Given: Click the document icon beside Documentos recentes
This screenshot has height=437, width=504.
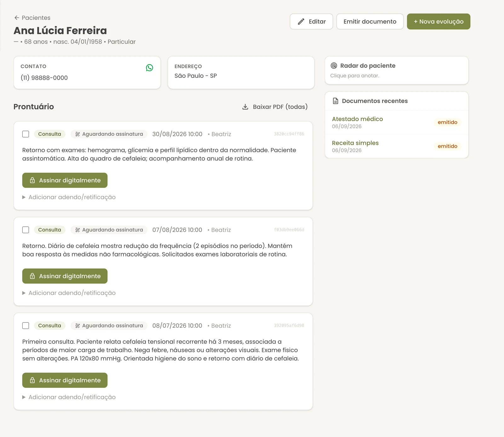Looking at the screenshot, I should tap(335, 101).
